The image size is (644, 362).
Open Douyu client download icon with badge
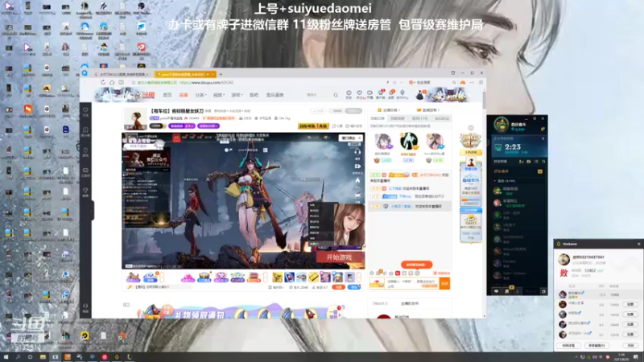tap(381, 94)
